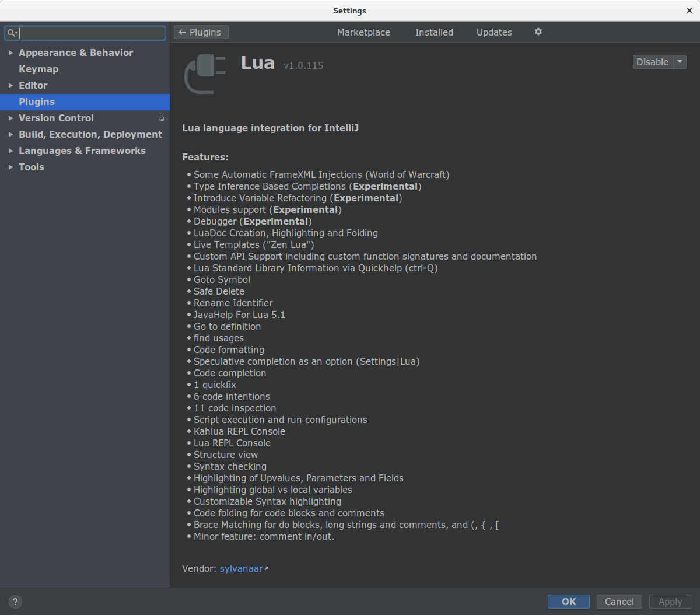
Task: Close the Settings dialog window
Action: click(x=689, y=11)
